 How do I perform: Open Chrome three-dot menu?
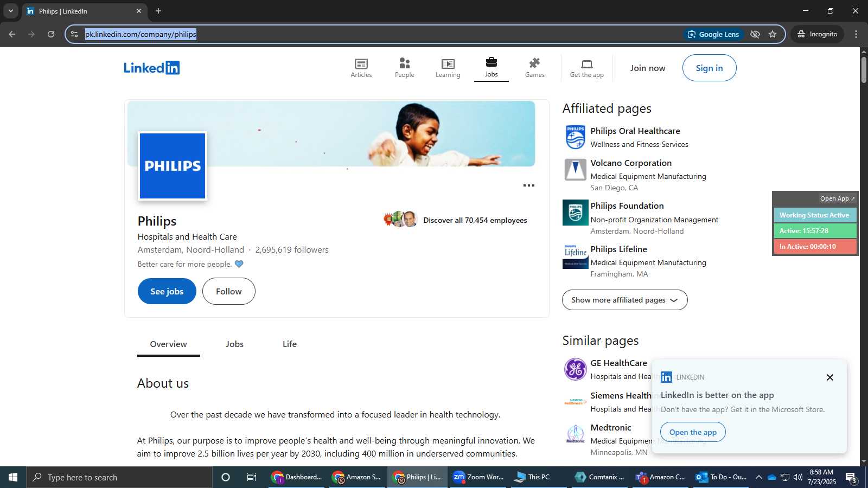[856, 34]
